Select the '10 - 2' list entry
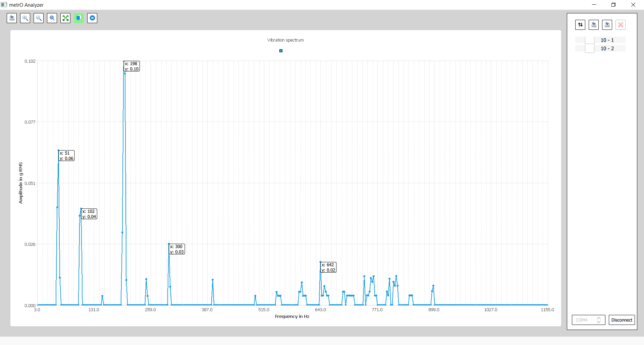Image resolution: width=644 pixels, height=345 pixels. point(607,49)
